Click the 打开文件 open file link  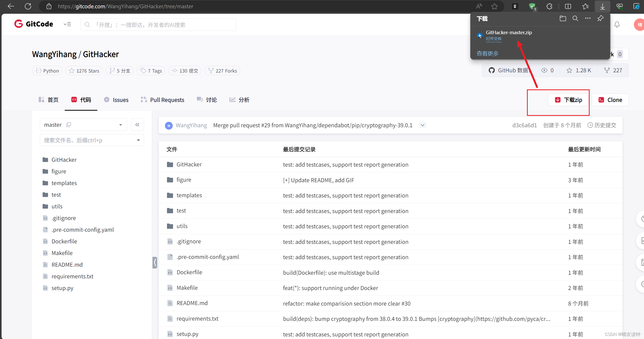[494, 38]
